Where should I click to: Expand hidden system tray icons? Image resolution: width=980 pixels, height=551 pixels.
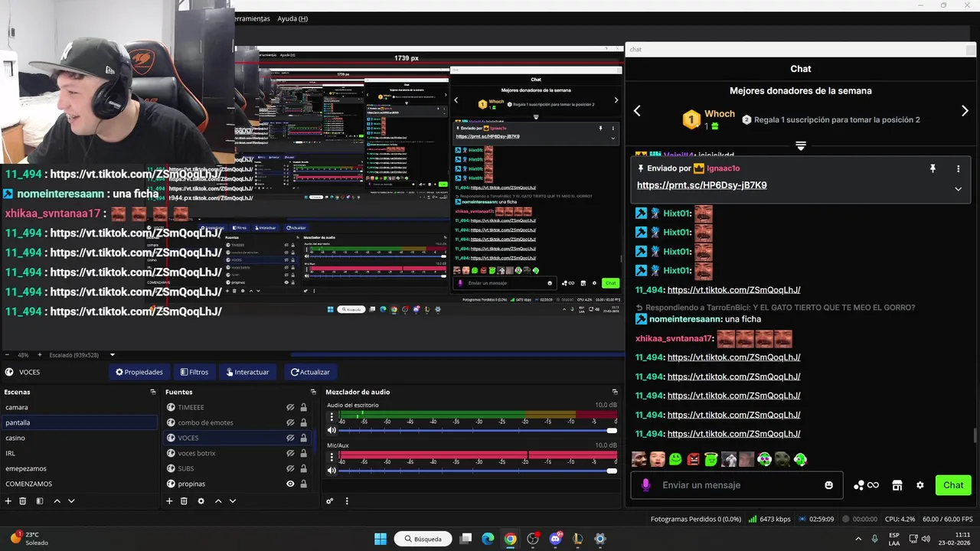(857, 539)
